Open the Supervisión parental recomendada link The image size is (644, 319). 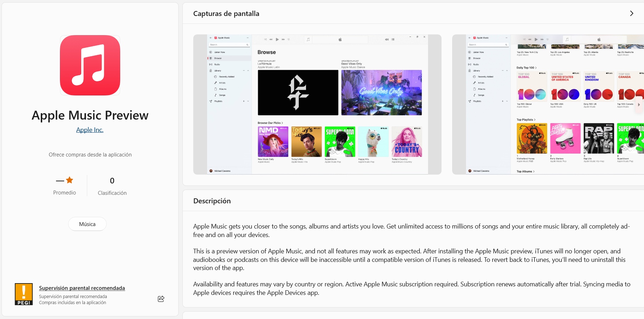point(82,288)
